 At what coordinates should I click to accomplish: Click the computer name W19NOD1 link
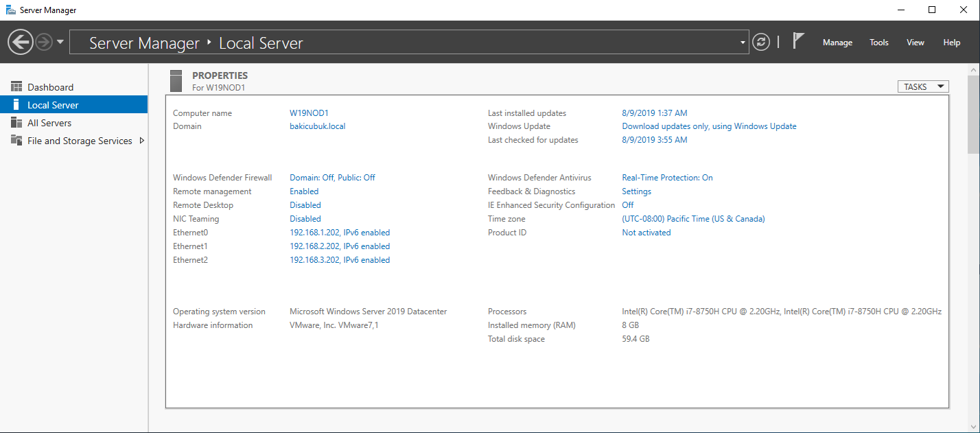[x=310, y=113]
